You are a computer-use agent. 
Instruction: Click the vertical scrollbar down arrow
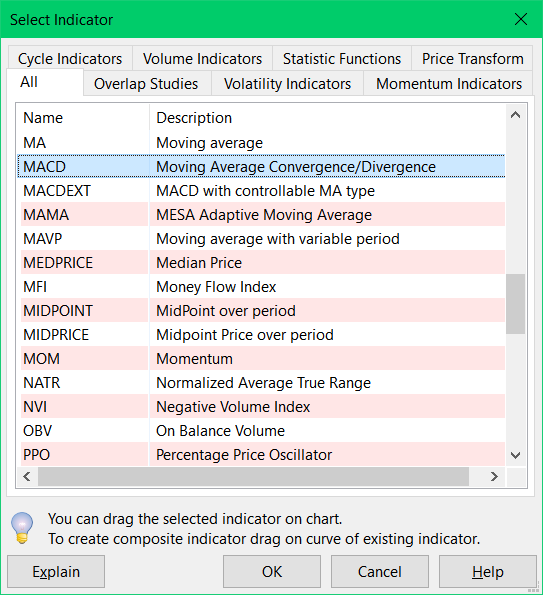[x=515, y=455]
